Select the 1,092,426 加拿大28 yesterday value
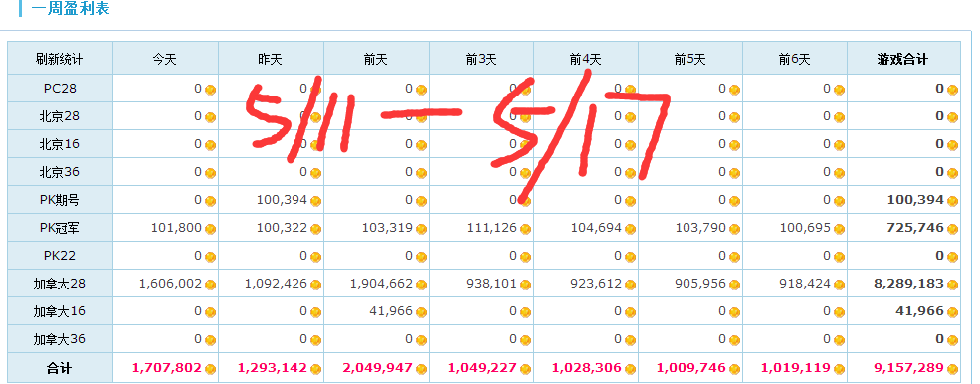Image resolution: width=980 pixels, height=384 pixels. point(277,284)
